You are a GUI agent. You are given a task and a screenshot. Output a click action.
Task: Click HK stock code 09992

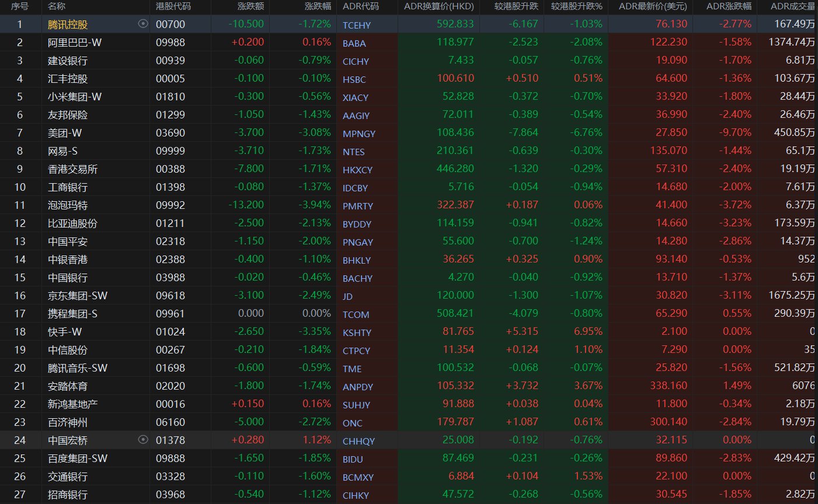[170, 205]
